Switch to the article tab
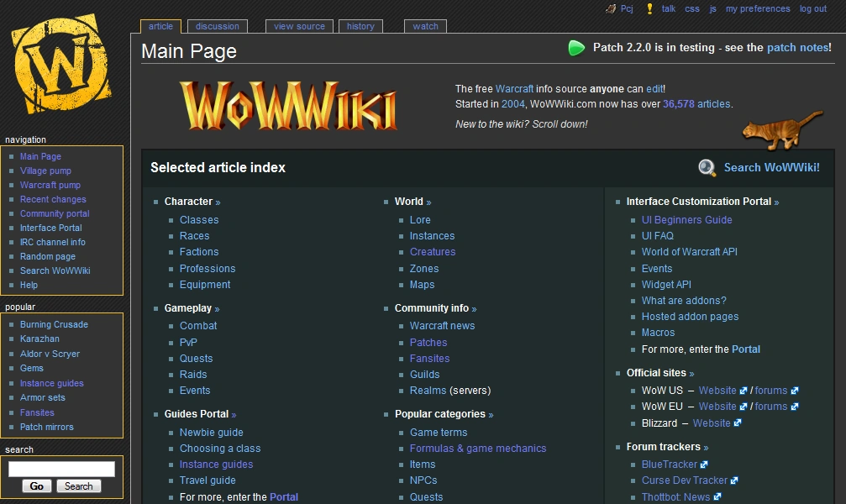This screenshot has width=846, height=504. click(160, 26)
